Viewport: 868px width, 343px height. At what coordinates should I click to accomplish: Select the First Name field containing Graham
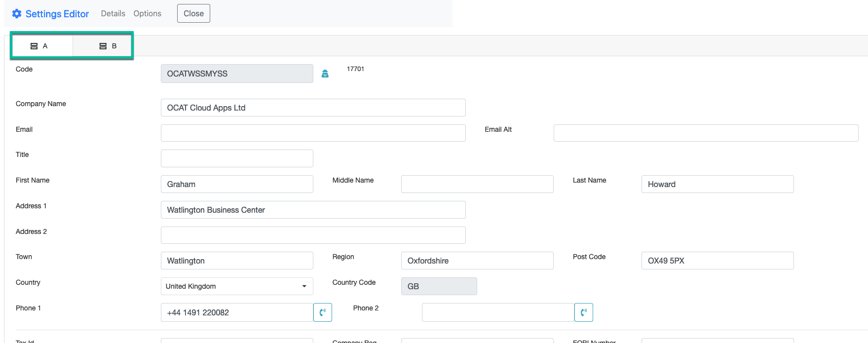pos(237,184)
